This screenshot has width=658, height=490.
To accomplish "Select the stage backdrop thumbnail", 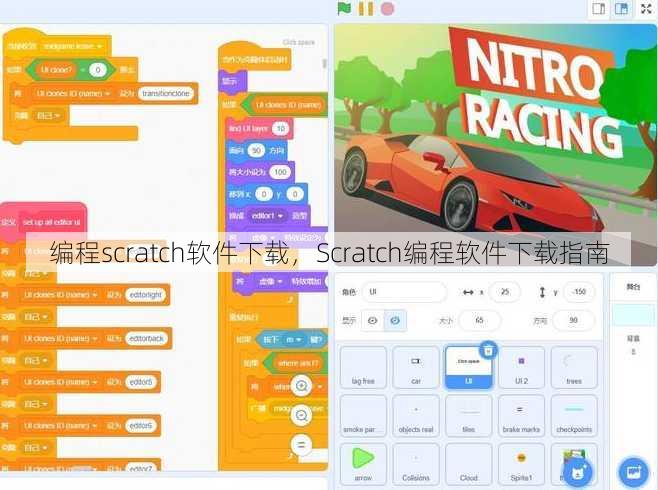I will [x=633, y=315].
